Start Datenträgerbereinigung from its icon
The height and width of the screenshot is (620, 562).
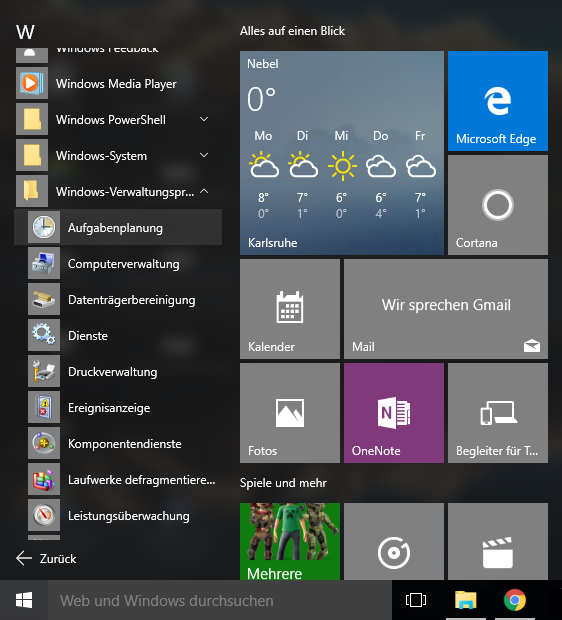pyautogui.click(x=44, y=299)
